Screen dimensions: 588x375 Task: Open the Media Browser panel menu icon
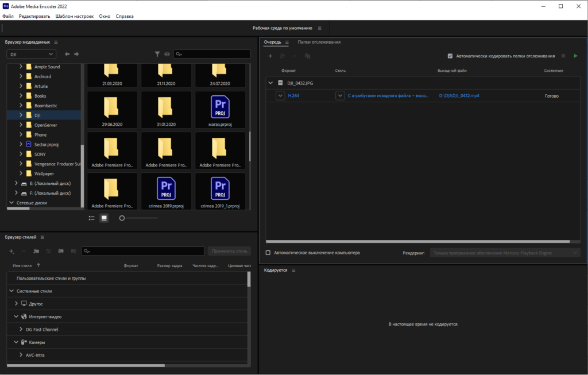click(56, 42)
